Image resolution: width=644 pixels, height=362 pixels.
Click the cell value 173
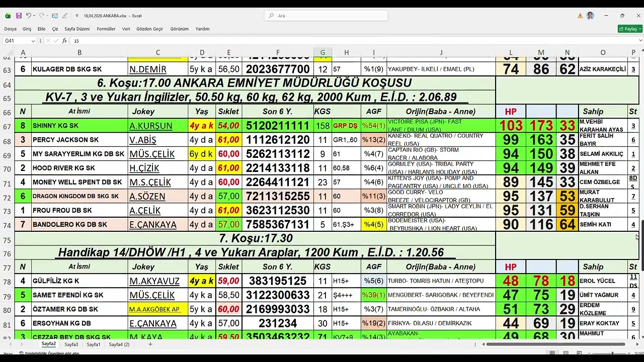click(541, 126)
